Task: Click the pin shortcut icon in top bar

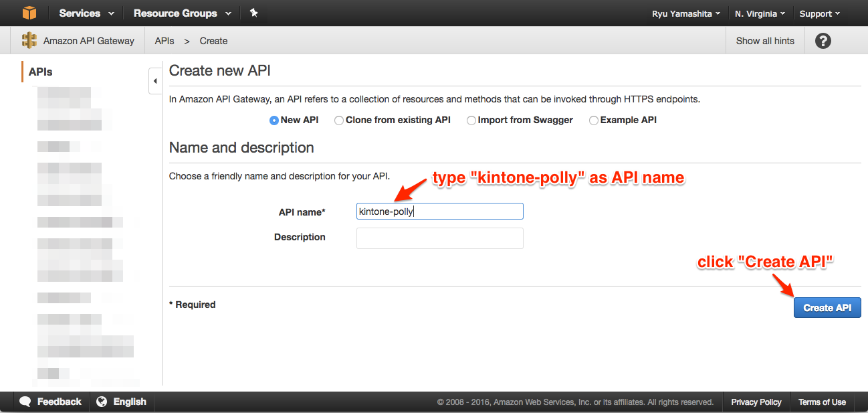Action: click(x=253, y=13)
